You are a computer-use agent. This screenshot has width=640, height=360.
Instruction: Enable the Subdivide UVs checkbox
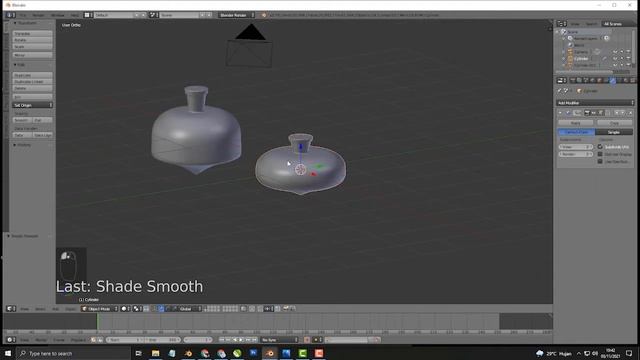600,147
